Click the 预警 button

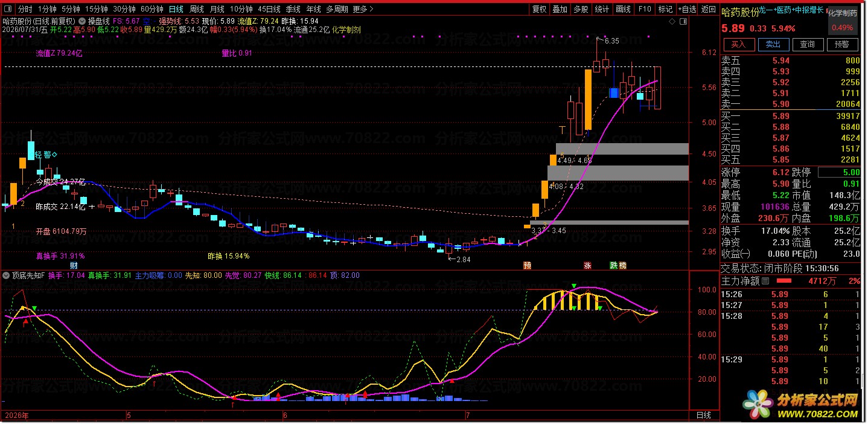point(841,44)
